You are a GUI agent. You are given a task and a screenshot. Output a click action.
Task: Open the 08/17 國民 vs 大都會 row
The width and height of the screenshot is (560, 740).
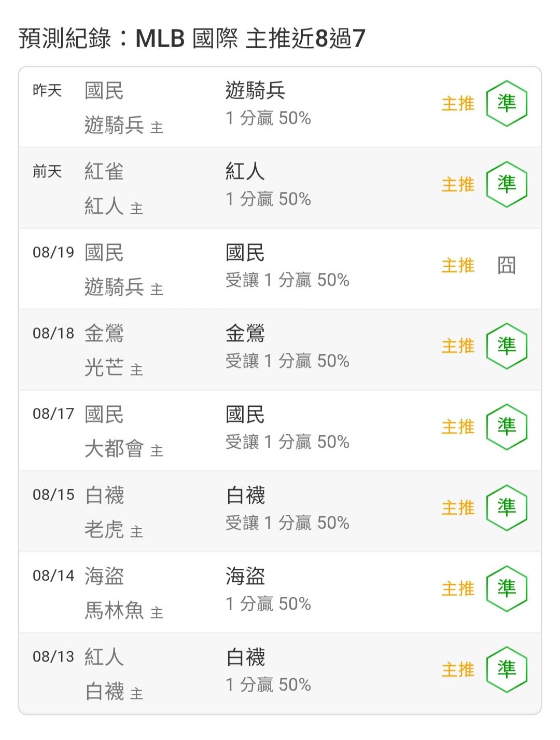click(280, 431)
